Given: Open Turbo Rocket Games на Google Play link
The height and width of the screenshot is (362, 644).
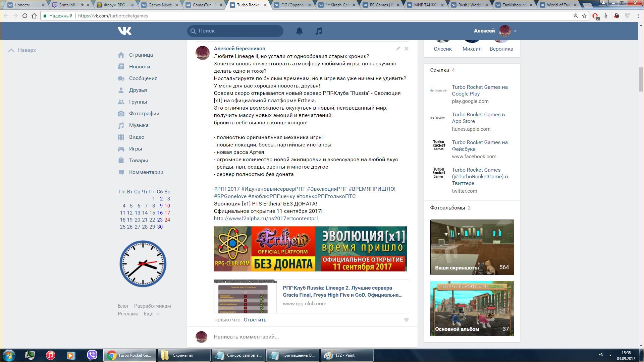Looking at the screenshot, I should click(x=480, y=90).
